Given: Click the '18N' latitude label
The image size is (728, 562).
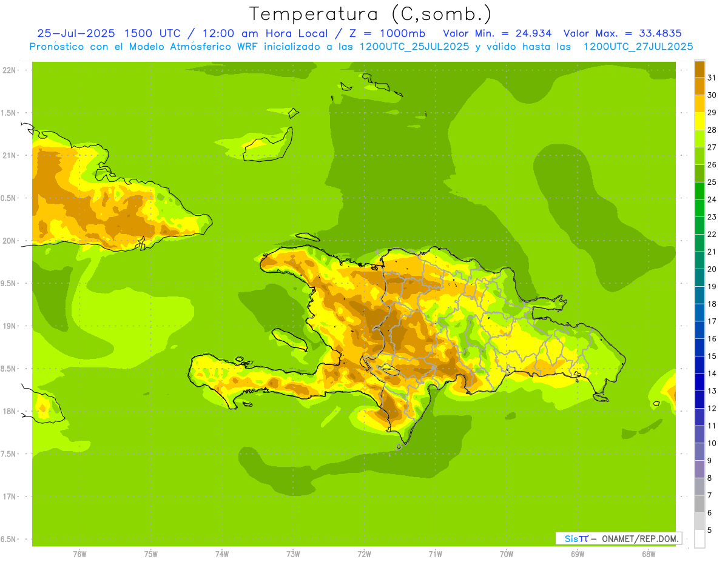Looking at the screenshot, I should [x=9, y=411].
